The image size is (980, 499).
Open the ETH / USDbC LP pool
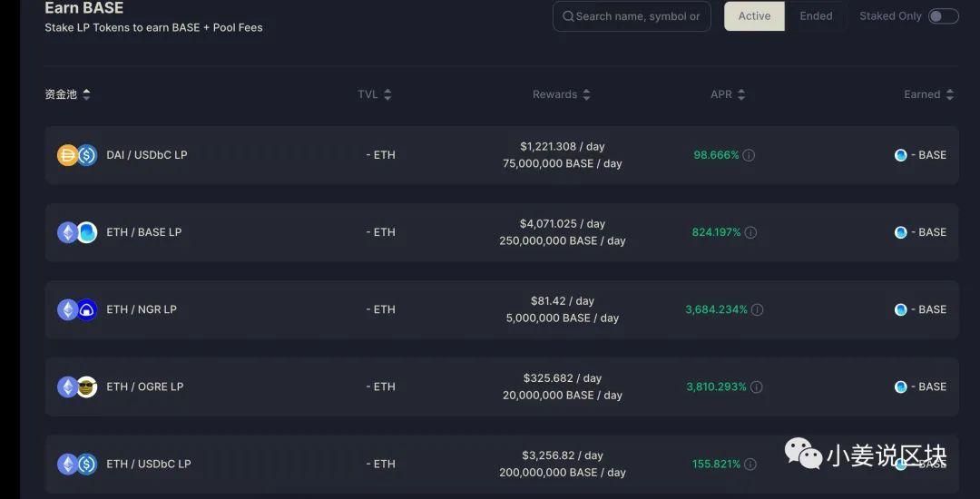[x=148, y=464]
